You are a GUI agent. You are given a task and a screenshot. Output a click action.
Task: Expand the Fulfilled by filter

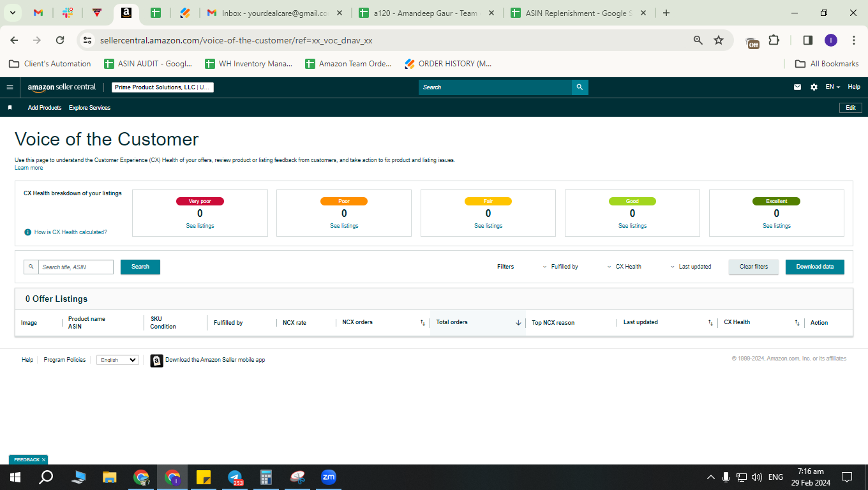click(x=560, y=267)
